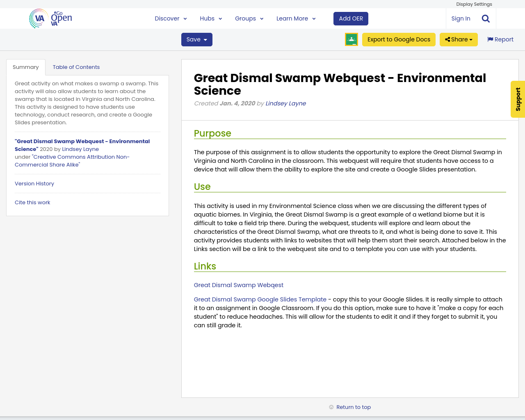Image resolution: width=525 pixels, height=420 pixels.
Task: Click Export to Google Docs
Action: point(399,39)
